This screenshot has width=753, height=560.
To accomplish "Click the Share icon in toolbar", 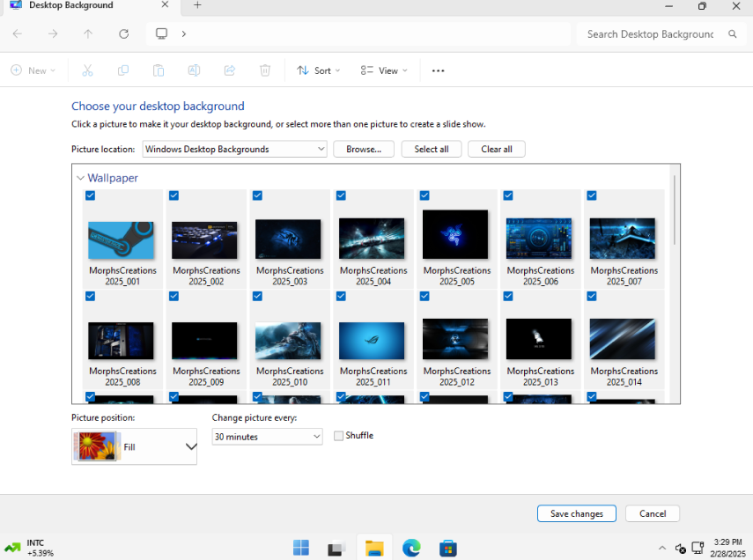I will tap(230, 70).
